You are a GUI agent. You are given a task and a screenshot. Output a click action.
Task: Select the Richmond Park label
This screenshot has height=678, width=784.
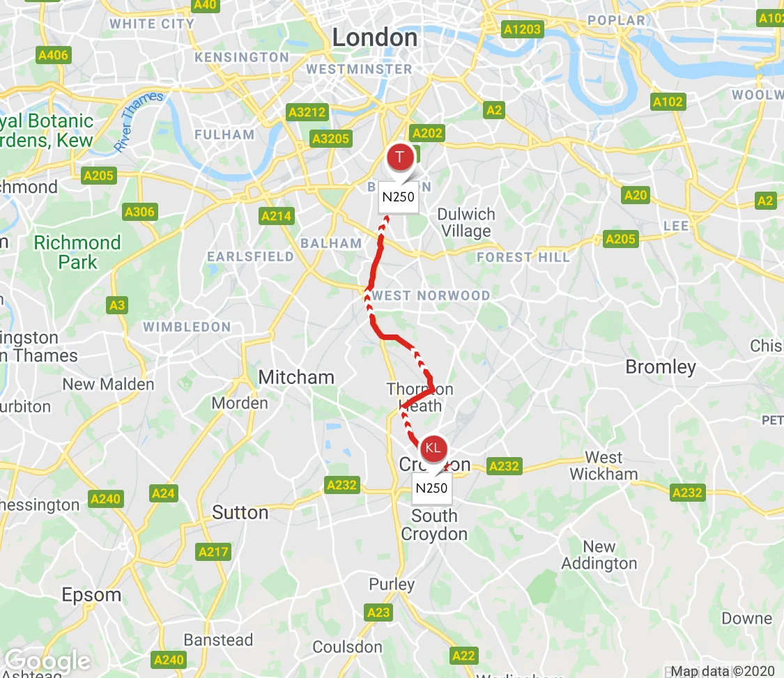click(x=77, y=252)
